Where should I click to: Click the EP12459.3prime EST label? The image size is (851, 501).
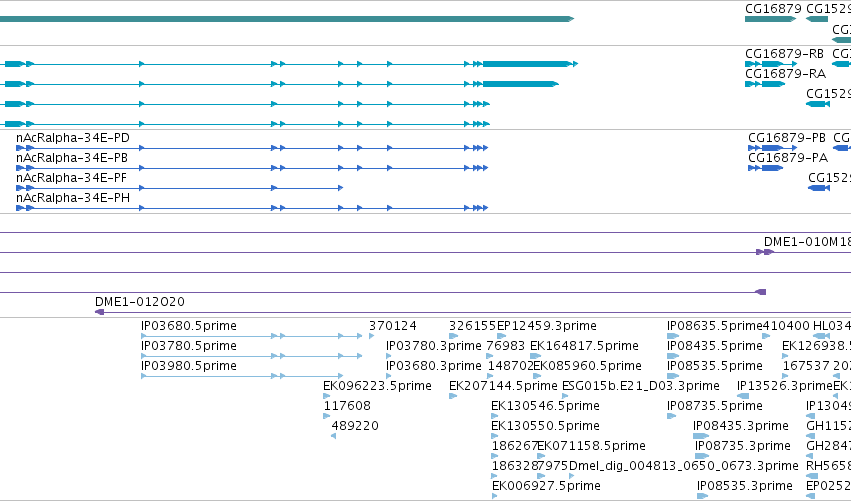[x=547, y=326]
